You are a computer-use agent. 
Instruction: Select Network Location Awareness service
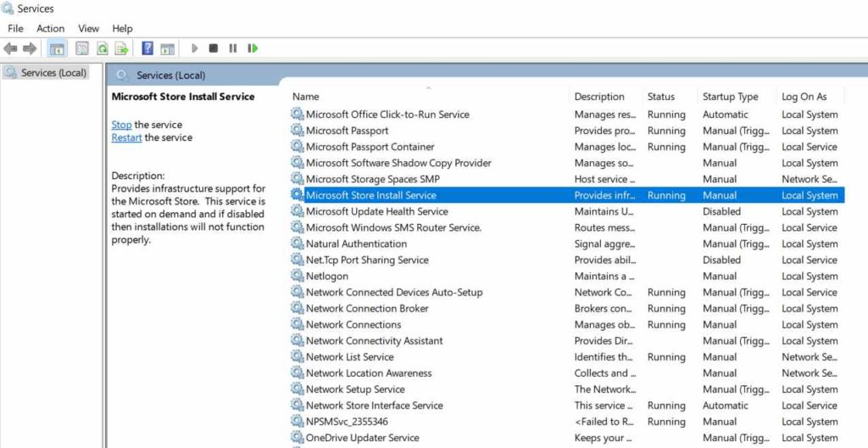[x=369, y=373]
